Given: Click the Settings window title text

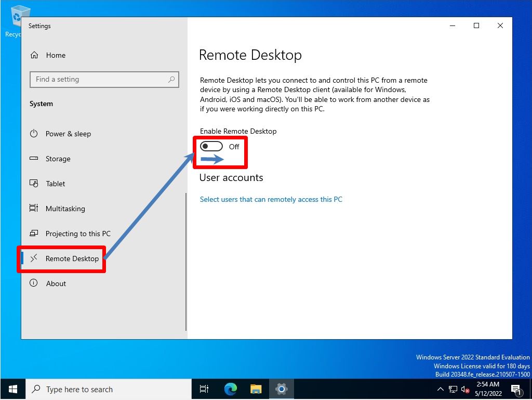Looking at the screenshot, I should (39, 26).
